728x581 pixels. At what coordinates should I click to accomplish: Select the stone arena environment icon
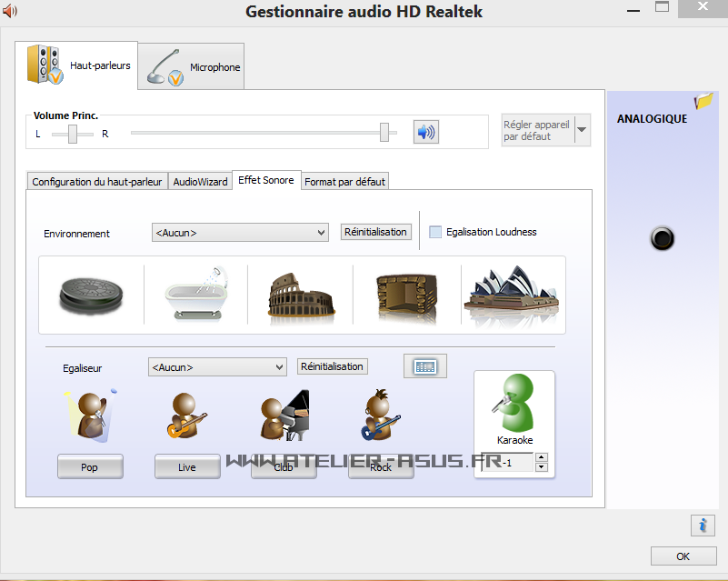(x=300, y=291)
